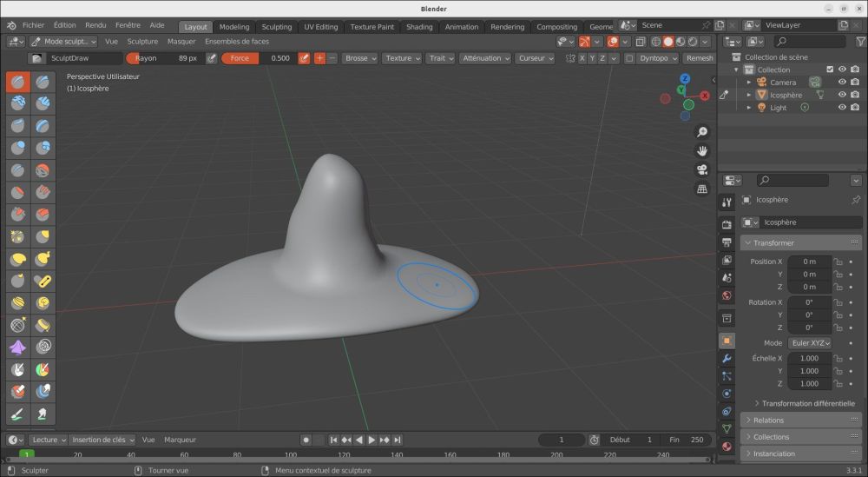868x477 pixels.
Task: Open the Fichier menu
Action: pyautogui.click(x=33, y=26)
